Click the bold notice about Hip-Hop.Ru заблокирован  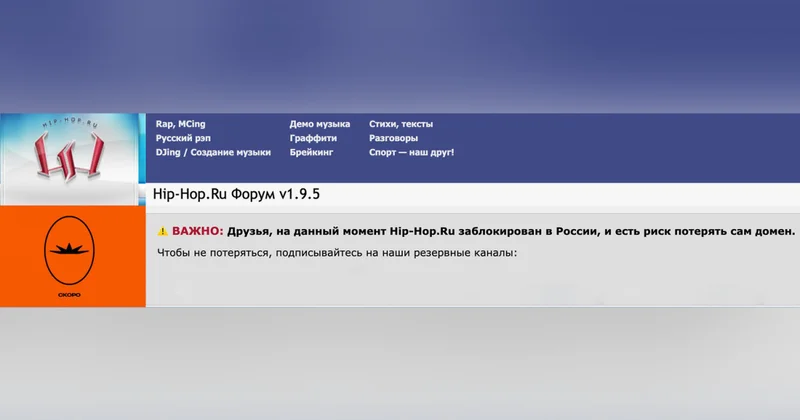(x=511, y=231)
